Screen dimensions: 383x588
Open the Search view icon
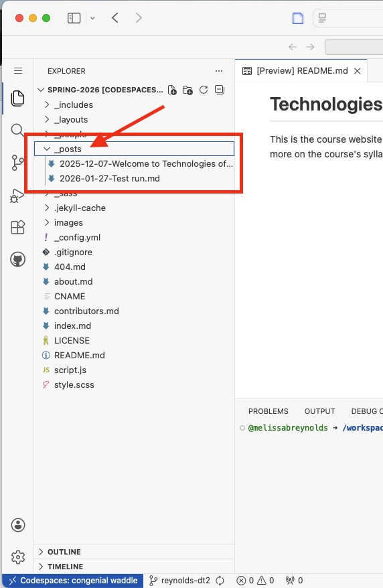point(17,130)
